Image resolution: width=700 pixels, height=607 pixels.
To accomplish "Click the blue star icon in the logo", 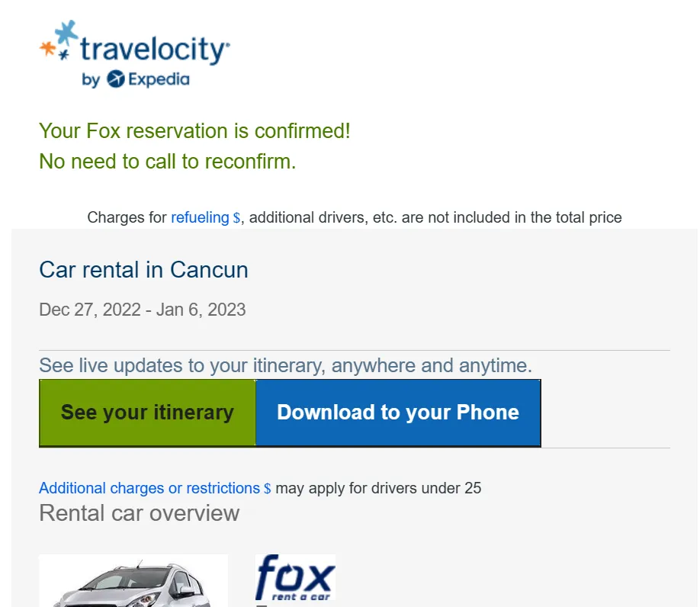I will pos(66,33).
